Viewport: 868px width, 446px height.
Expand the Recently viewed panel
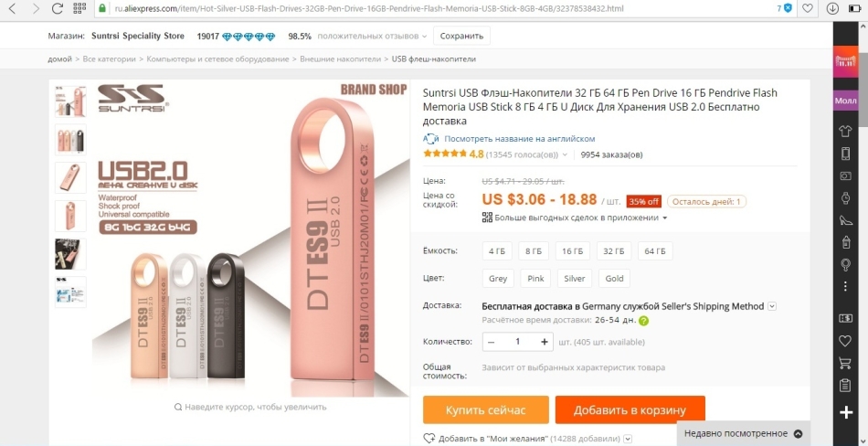[x=743, y=433]
